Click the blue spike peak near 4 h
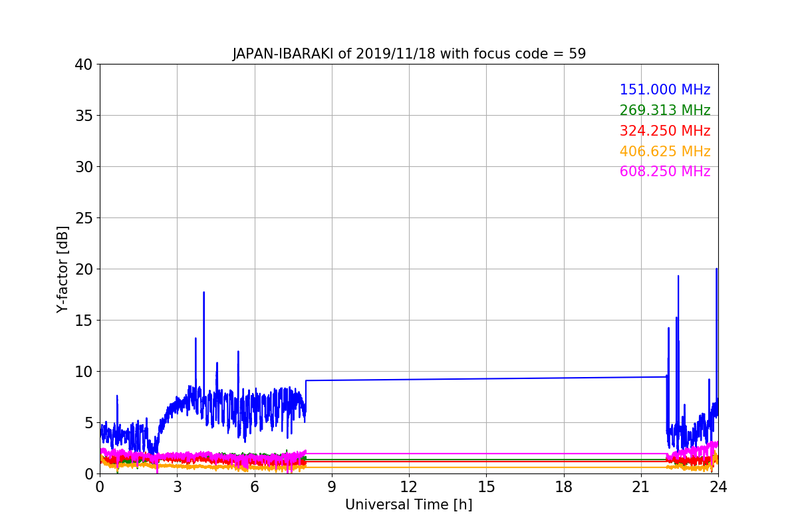The height and width of the screenshot is (532, 798). [x=203, y=293]
